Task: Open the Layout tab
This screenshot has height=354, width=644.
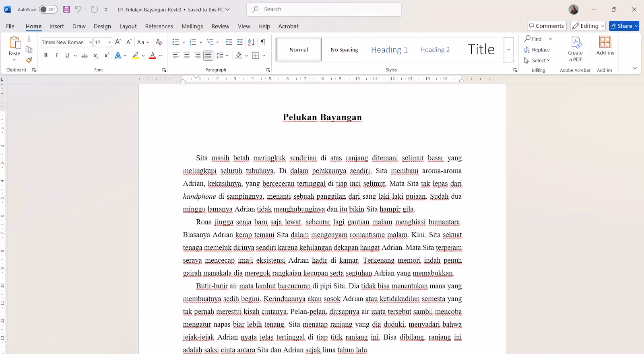Action: [x=128, y=26]
